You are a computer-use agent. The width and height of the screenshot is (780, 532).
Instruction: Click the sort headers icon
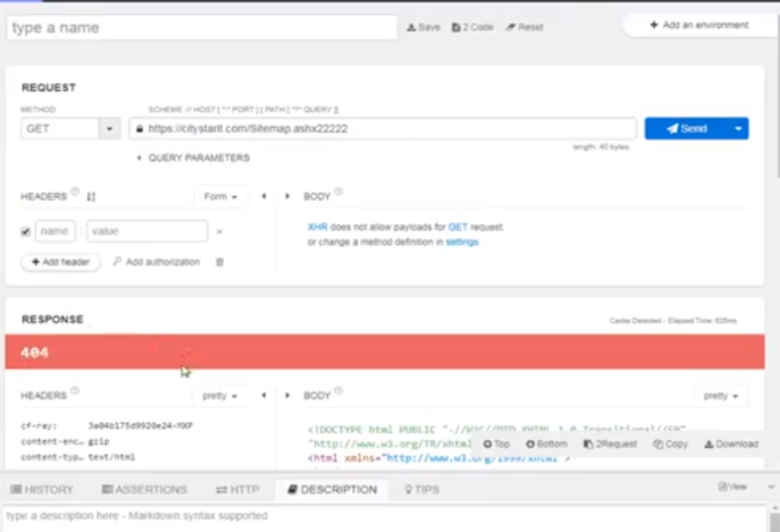[x=91, y=197]
